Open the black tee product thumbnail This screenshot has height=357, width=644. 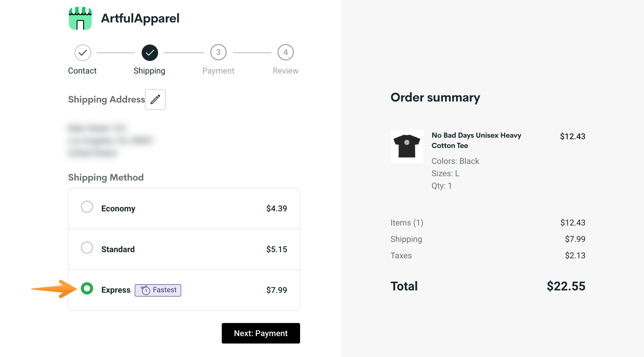tap(407, 147)
